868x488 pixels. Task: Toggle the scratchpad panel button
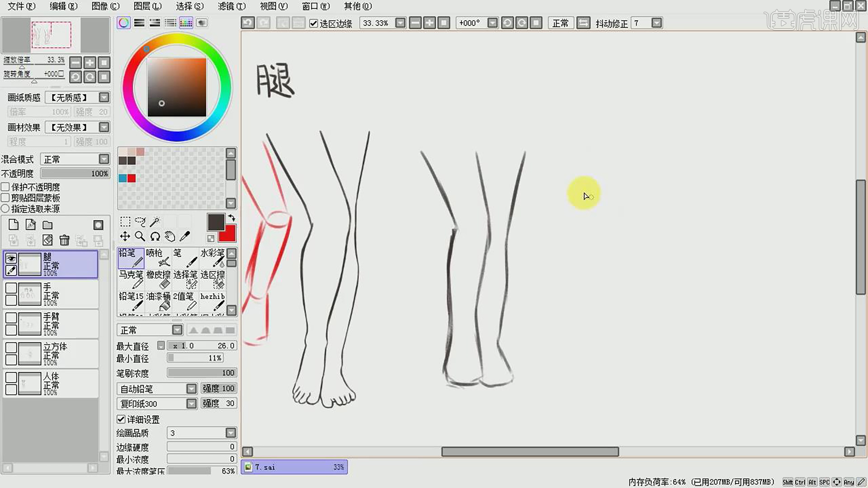tap(202, 23)
